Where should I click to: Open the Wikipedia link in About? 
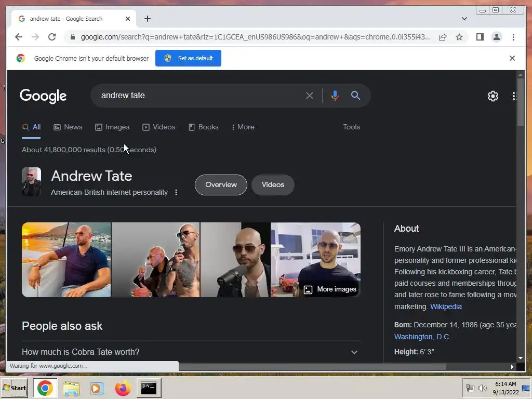[x=446, y=307]
